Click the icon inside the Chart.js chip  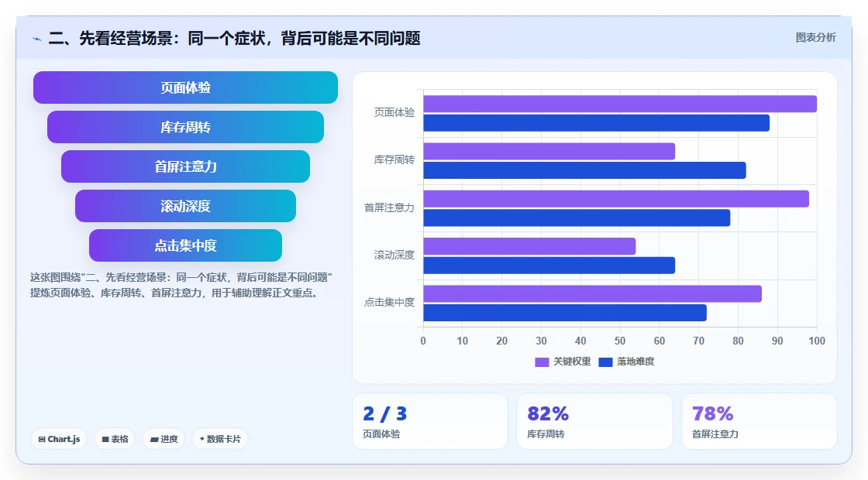(42, 440)
